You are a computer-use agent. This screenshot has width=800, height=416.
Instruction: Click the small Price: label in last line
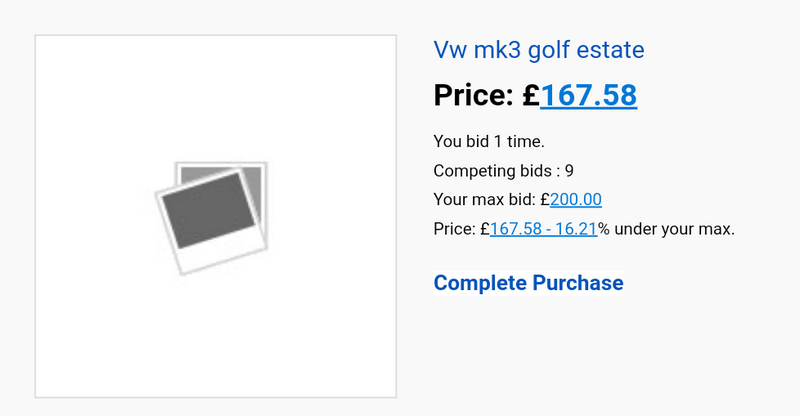pos(455,229)
